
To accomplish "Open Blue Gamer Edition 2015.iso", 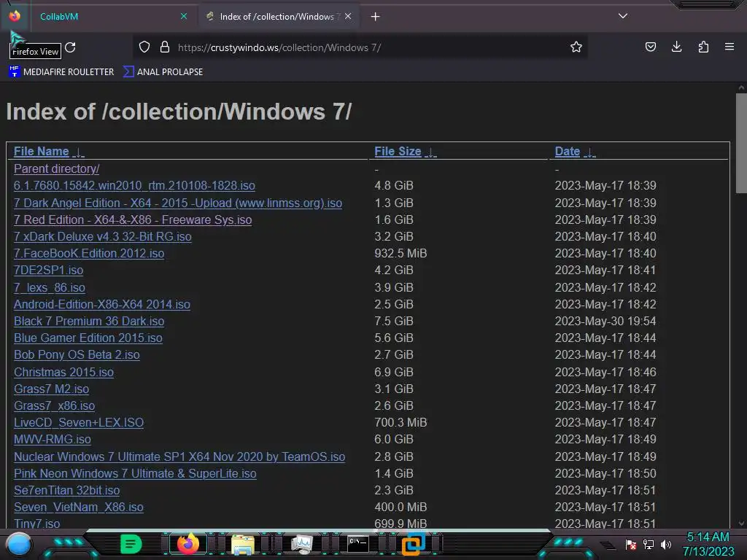I will (x=88, y=338).
